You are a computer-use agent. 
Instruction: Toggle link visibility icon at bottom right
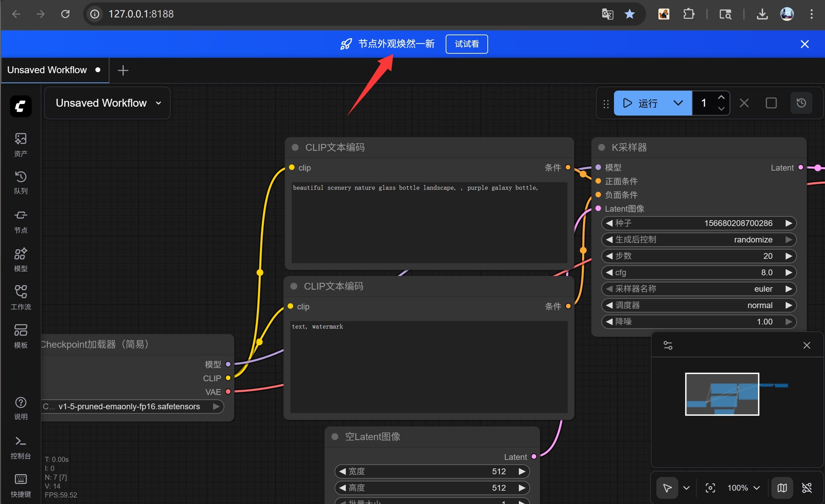pos(807,488)
